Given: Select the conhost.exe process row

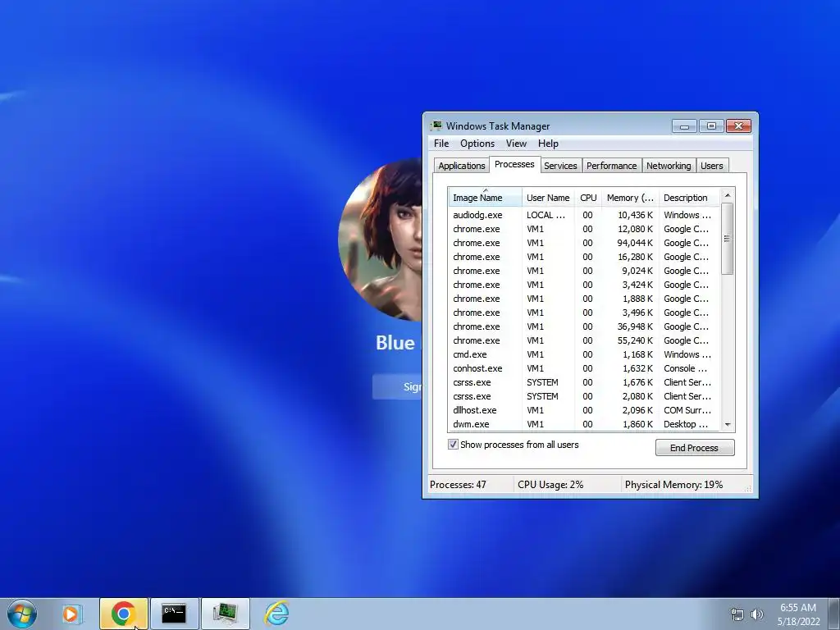Looking at the screenshot, I should coord(584,368).
